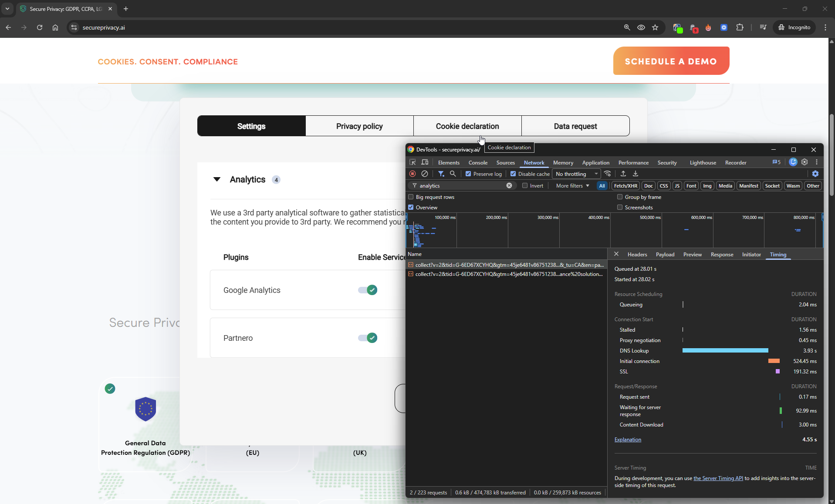Screen dimensions: 835x504
Task: Open the network conditions icon
Action: (x=608, y=173)
